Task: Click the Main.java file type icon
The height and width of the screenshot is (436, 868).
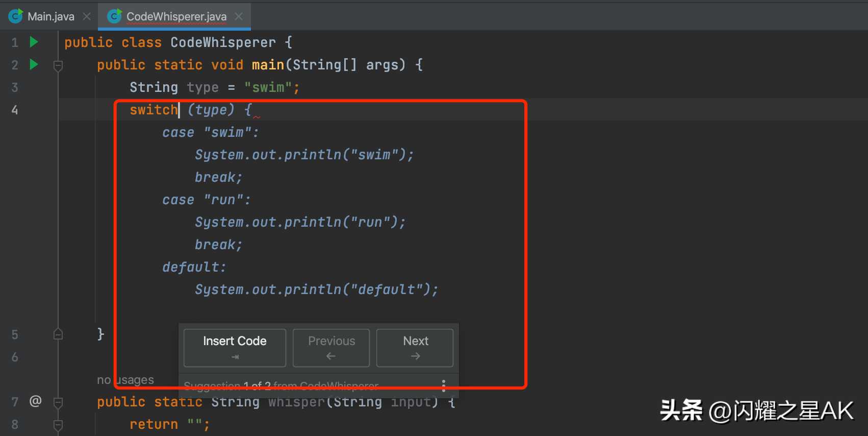Action: pos(16,16)
